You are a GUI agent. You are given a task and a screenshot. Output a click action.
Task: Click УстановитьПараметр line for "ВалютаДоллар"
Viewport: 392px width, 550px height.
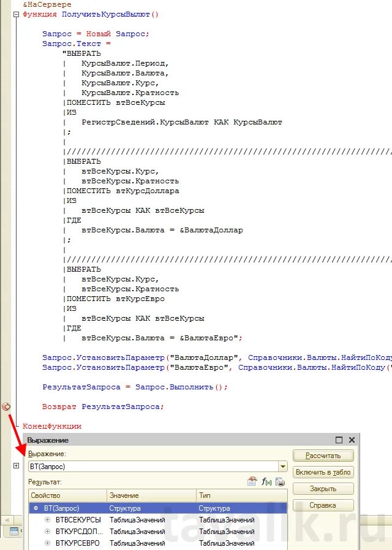pos(217,358)
